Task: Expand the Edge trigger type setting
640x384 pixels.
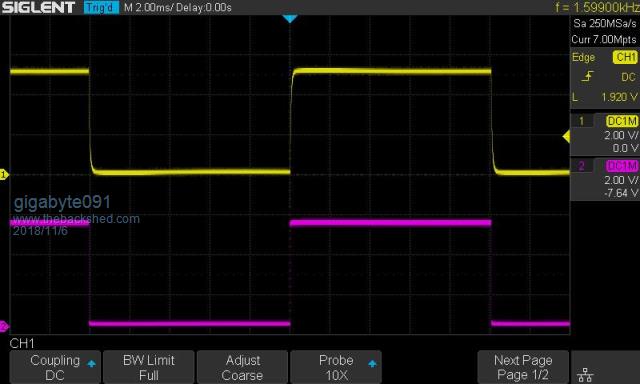Action: [584, 58]
